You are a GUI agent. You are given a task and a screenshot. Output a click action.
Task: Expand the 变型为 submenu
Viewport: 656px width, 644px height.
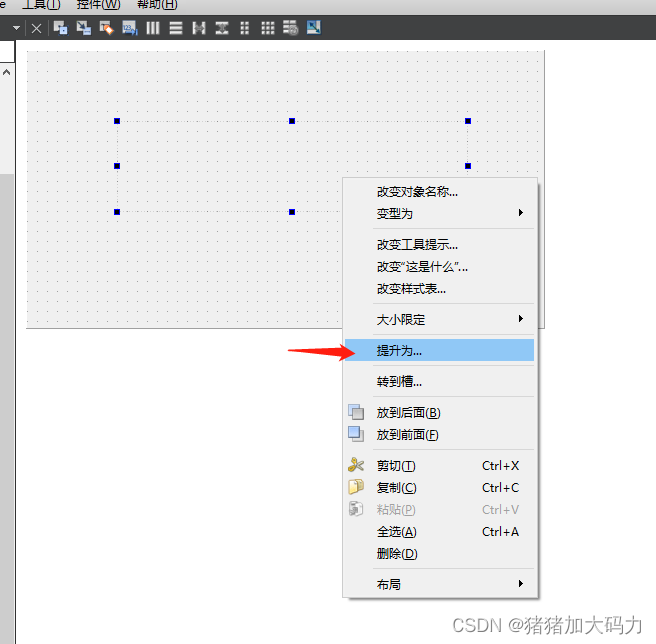pyautogui.click(x=439, y=213)
